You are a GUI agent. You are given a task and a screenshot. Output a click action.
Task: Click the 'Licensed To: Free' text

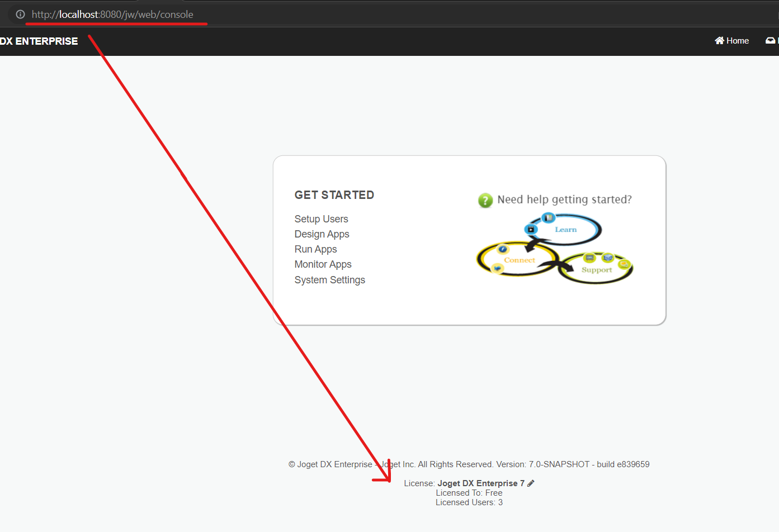click(469, 493)
